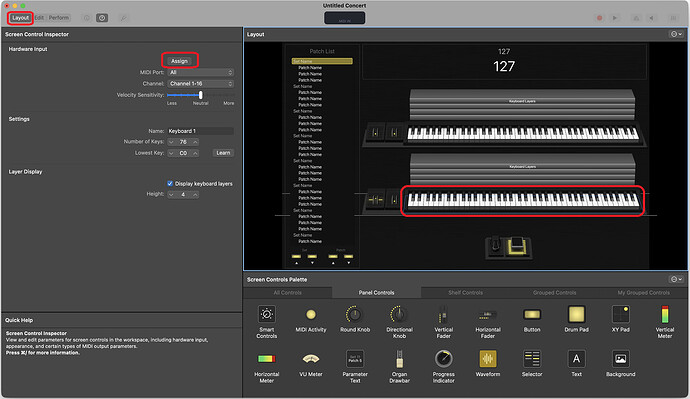Click the red record button in toolbar

(599, 18)
